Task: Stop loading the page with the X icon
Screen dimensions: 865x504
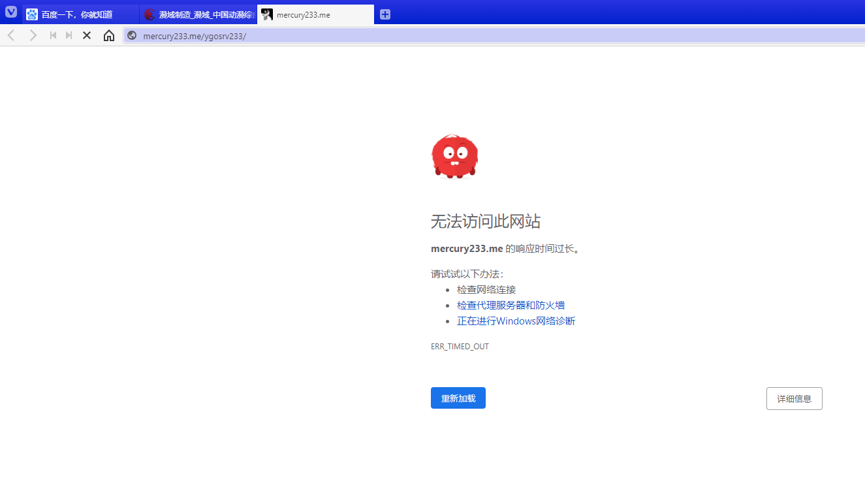Action: [87, 35]
